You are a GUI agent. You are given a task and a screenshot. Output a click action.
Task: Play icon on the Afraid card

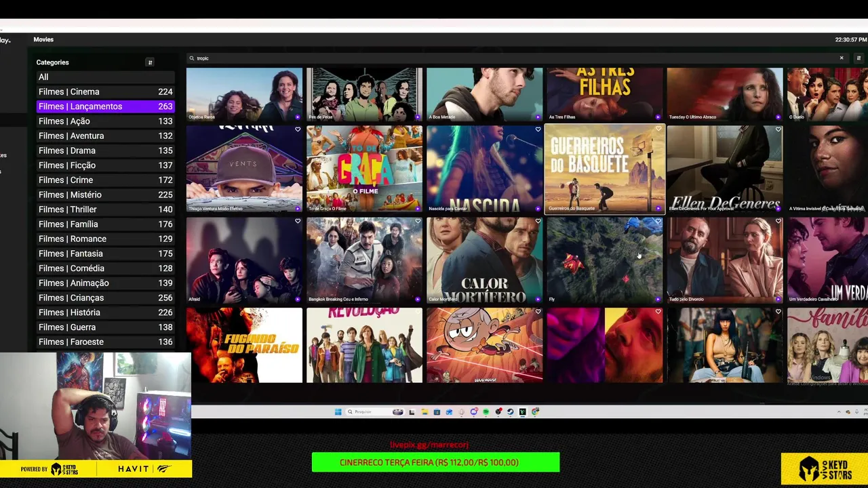pos(297,299)
